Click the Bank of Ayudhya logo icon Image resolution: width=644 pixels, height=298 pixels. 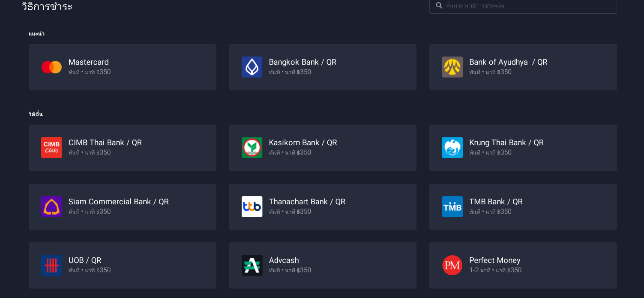[452, 67]
